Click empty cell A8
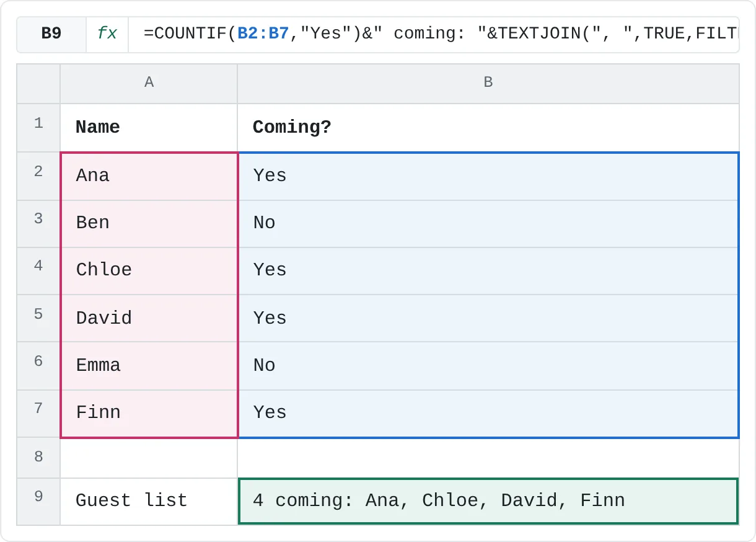The image size is (756, 542). [149, 458]
